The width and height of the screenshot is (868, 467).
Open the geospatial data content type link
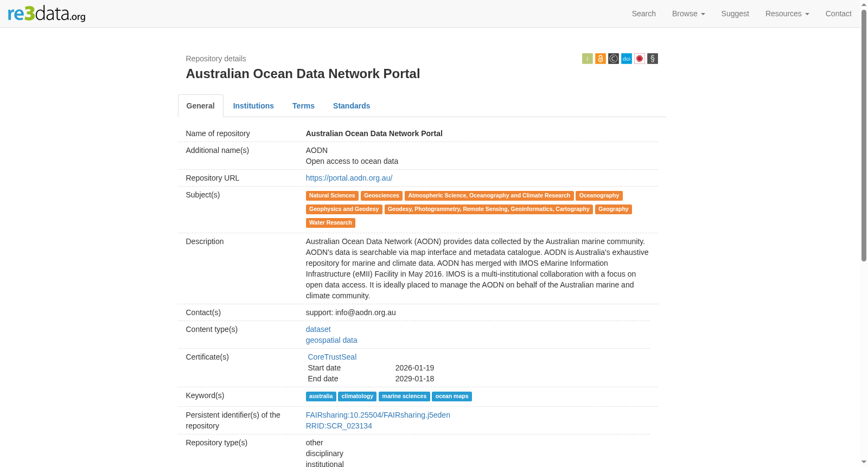331,340
